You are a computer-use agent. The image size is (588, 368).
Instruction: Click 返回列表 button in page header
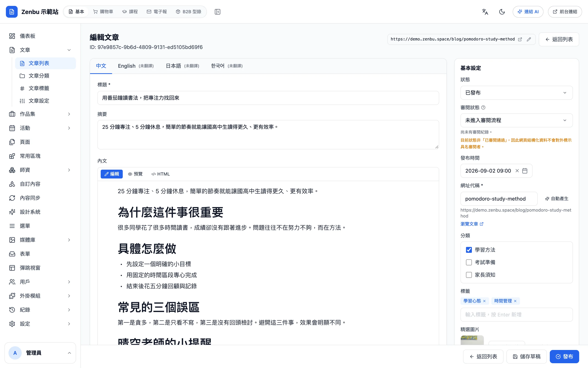point(559,39)
